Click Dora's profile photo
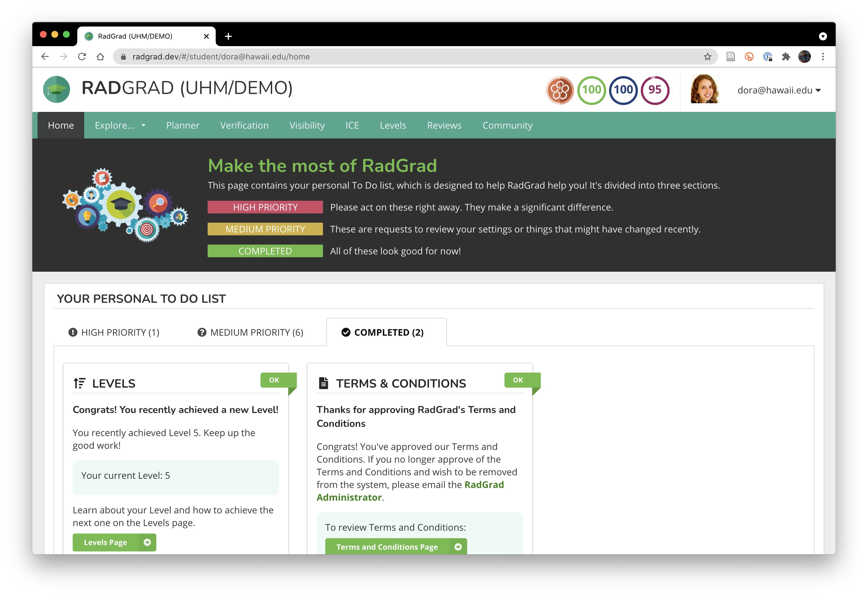The width and height of the screenshot is (868, 597). click(x=705, y=89)
